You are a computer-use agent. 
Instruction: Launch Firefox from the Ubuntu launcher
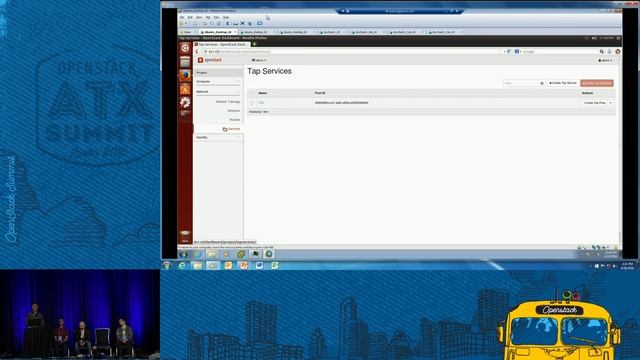(x=185, y=76)
